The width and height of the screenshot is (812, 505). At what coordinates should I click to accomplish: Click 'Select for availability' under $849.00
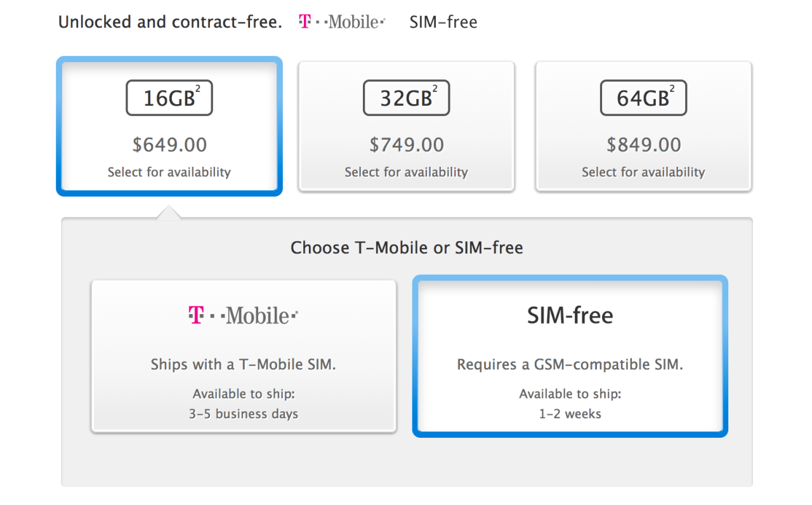644,172
